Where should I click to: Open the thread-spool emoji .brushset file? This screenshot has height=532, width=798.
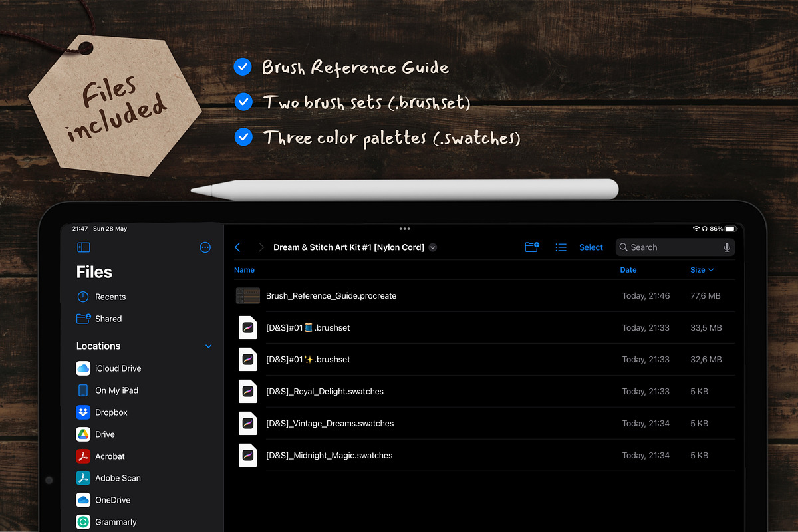308,327
